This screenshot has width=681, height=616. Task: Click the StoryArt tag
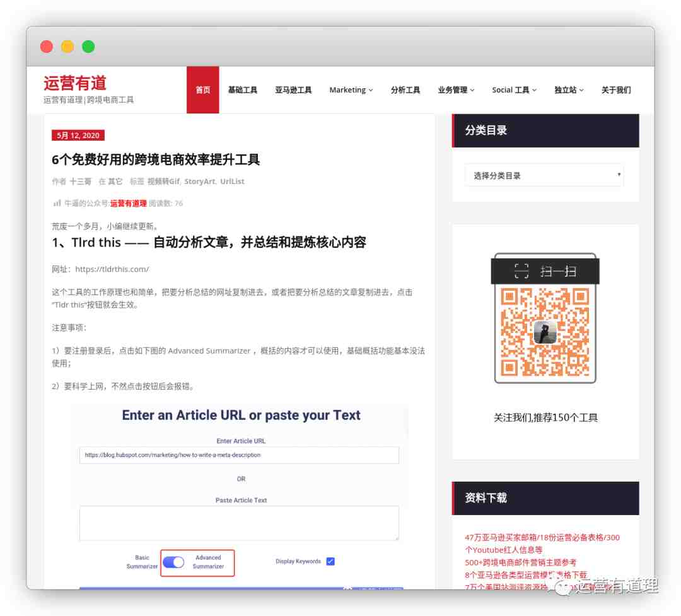coord(200,181)
